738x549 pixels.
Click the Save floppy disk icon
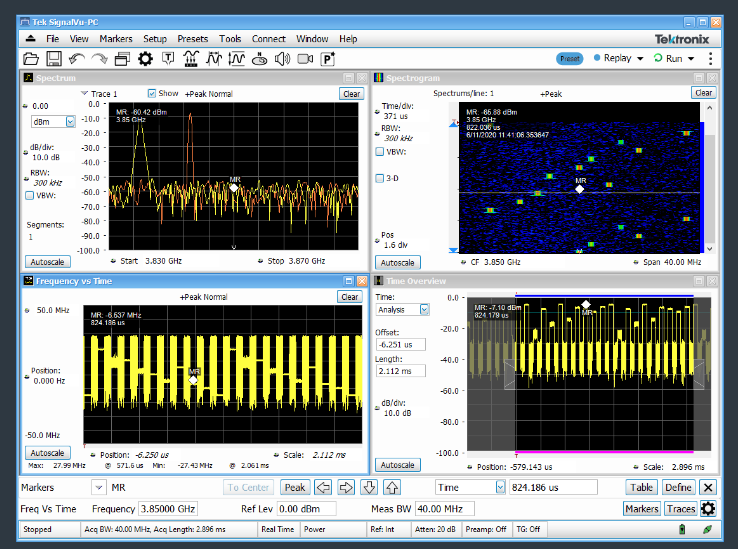pyautogui.click(x=54, y=59)
